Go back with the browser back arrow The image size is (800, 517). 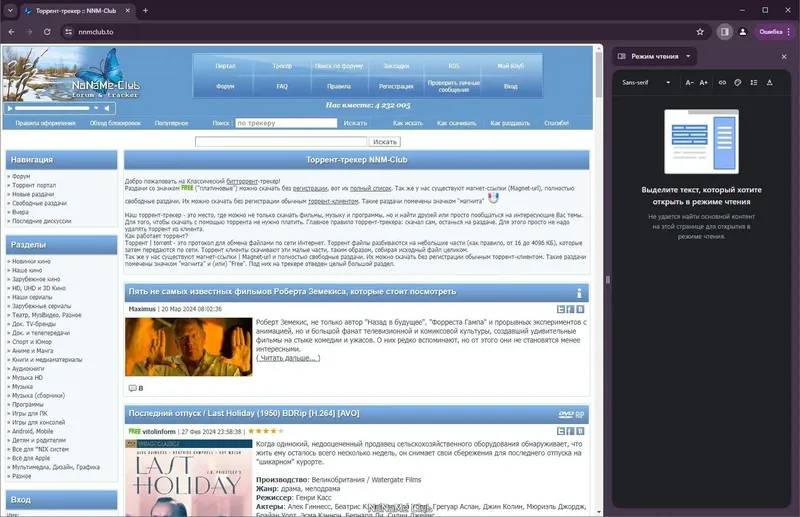pos(11,32)
